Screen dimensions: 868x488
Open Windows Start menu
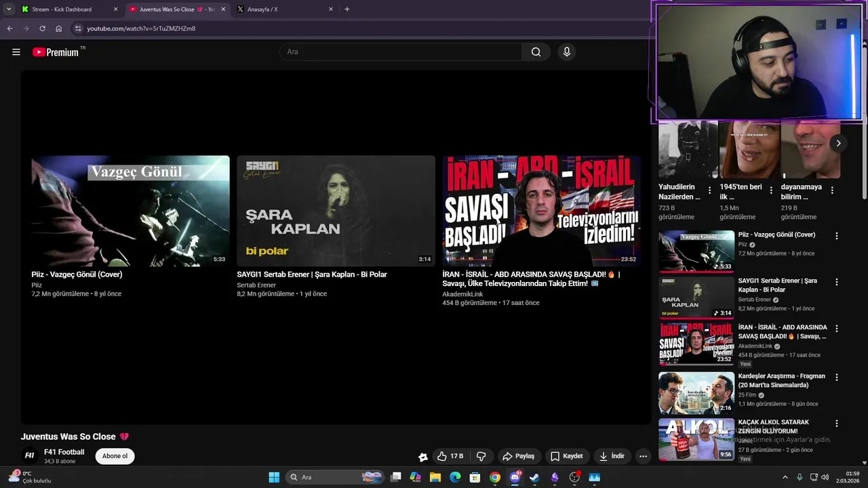click(x=274, y=477)
